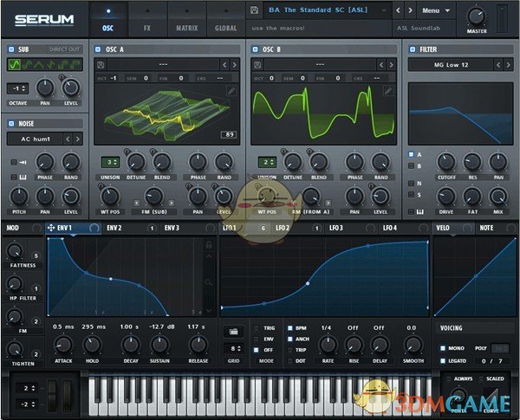Select next noise sample after AC hum1

(x=78, y=139)
